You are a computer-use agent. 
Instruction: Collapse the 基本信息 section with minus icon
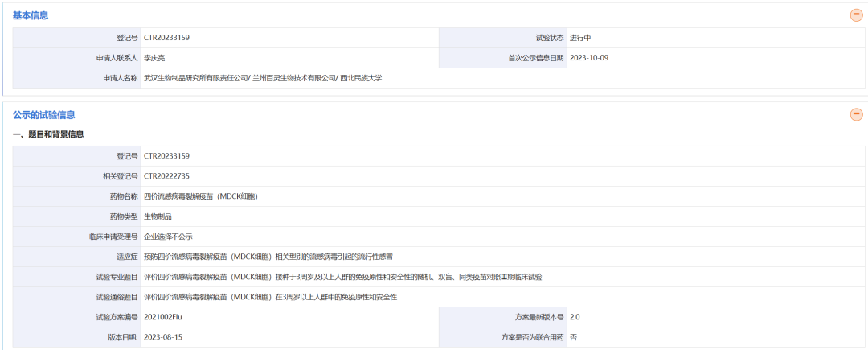[x=857, y=15]
